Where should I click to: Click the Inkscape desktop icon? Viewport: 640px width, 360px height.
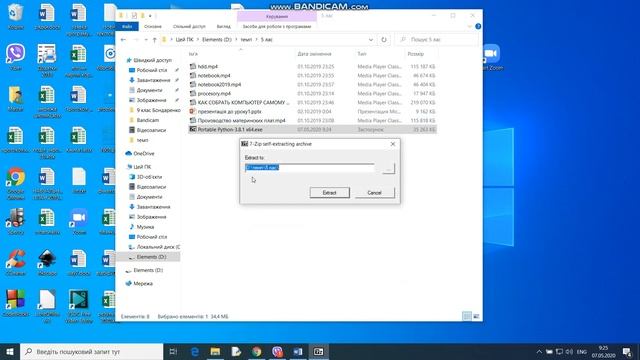(47, 263)
